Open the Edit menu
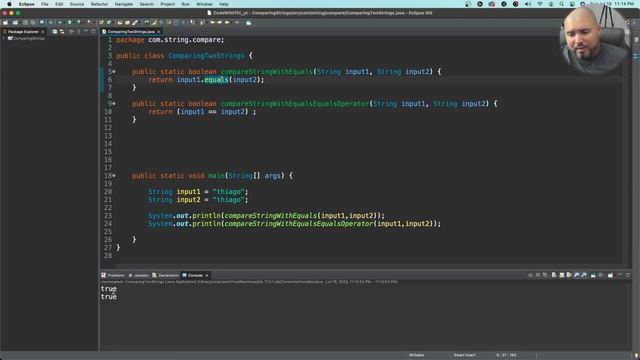This screenshot has height=360, width=640. coord(59,4)
